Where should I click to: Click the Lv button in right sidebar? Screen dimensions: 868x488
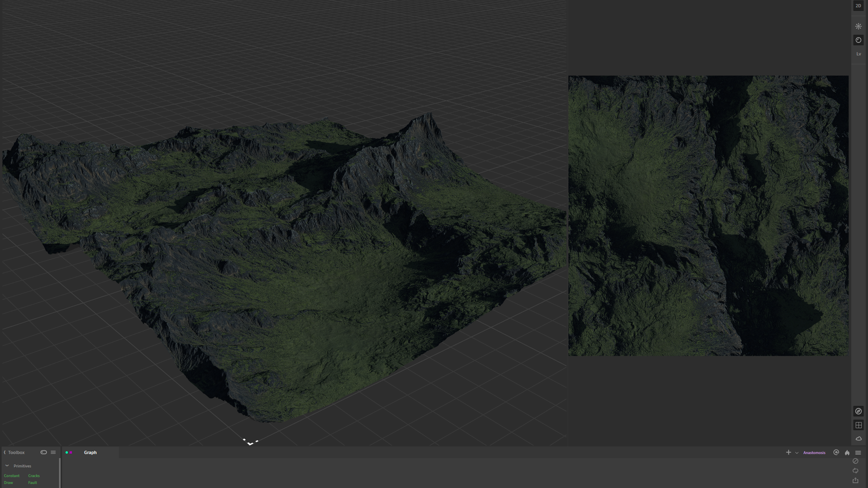pos(858,54)
